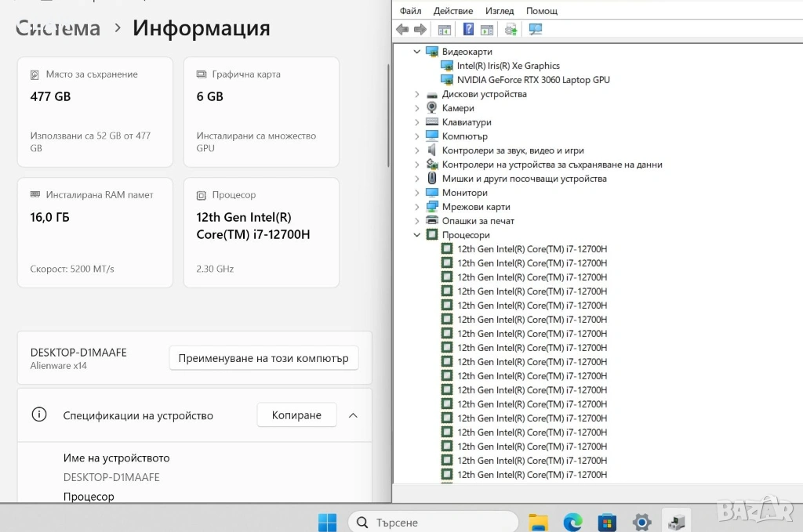Click the Update driver toolbar icon
Screen dimensions: 803x532
click(511, 30)
